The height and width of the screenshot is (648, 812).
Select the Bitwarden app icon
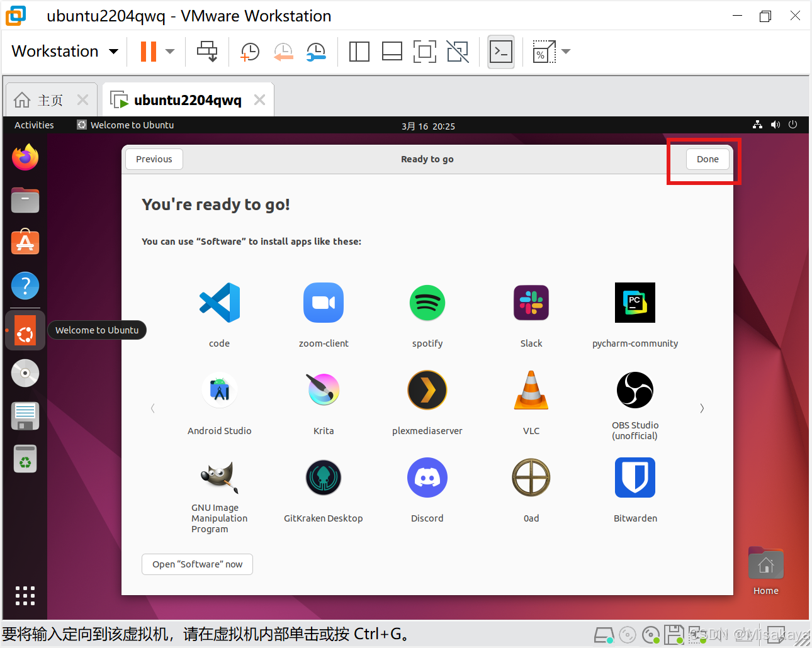tap(635, 478)
